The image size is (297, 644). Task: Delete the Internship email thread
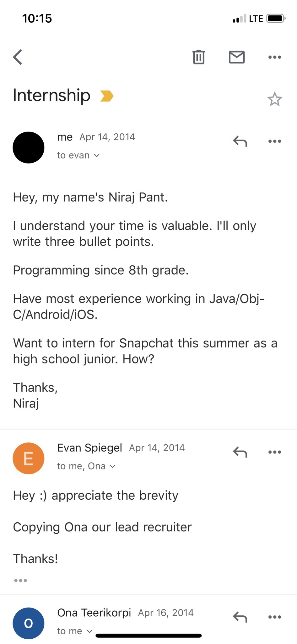pos(199,57)
